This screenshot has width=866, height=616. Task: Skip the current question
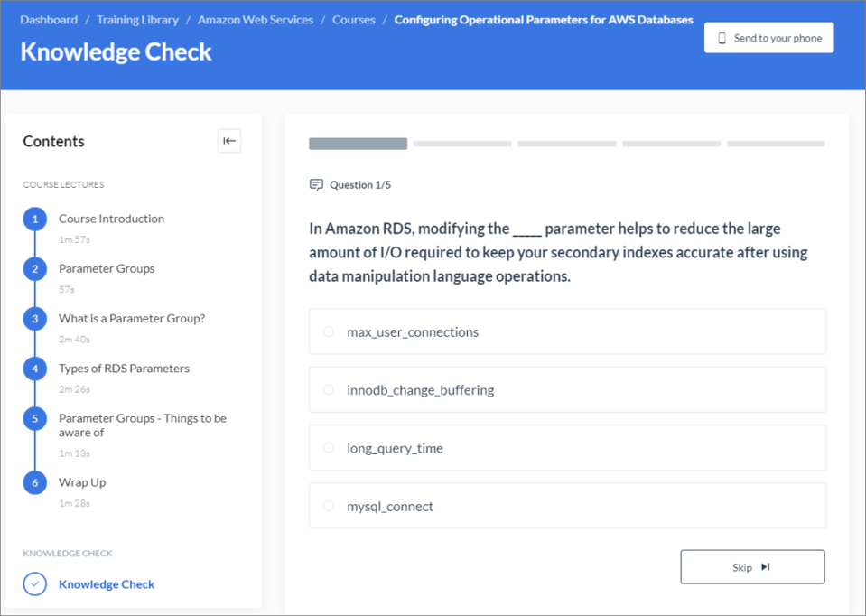coord(752,567)
